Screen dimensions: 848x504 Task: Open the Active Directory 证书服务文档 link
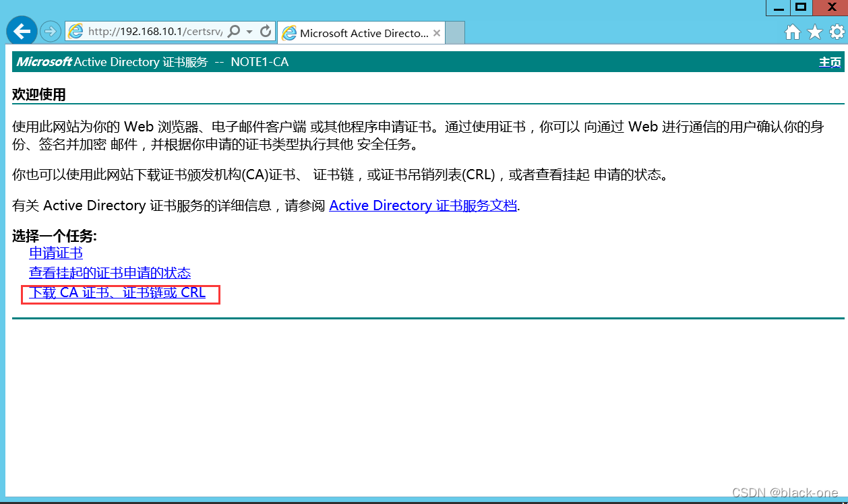tap(423, 206)
